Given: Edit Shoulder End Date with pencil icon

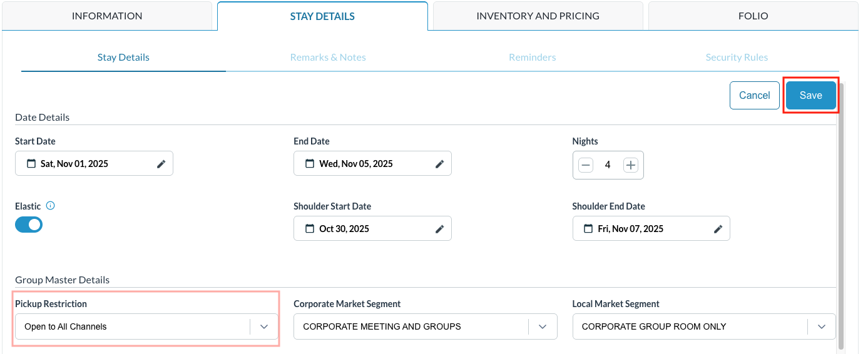Looking at the screenshot, I should 718,229.
